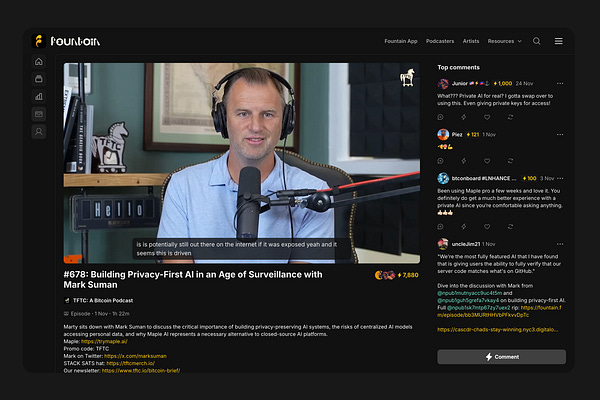Screen dimensions: 600x400
Task: Open the Home sidebar icon
Action: point(39,61)
